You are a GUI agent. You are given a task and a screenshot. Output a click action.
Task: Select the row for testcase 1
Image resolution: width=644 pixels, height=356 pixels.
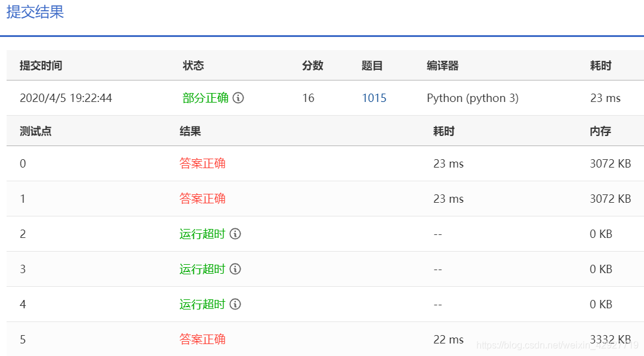[298, 199]
